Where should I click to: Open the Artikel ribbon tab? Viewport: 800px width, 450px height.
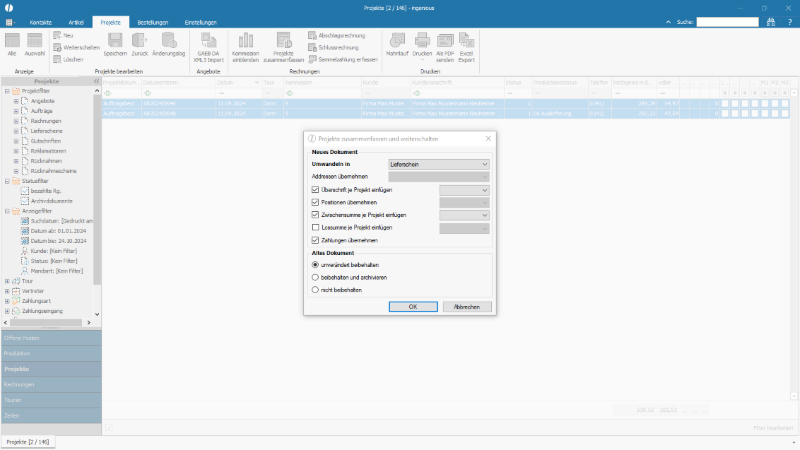pos(76,22)
